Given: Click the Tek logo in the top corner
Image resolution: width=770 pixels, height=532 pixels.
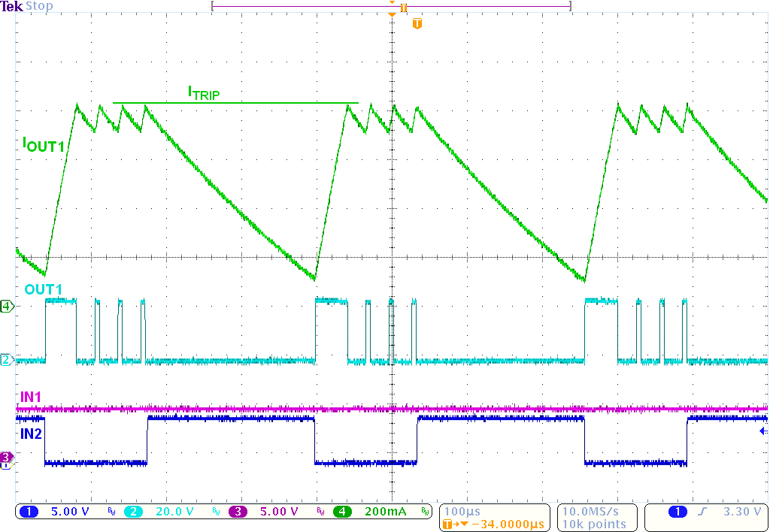Looking at the screenshot, I should [x=11, y=6].
